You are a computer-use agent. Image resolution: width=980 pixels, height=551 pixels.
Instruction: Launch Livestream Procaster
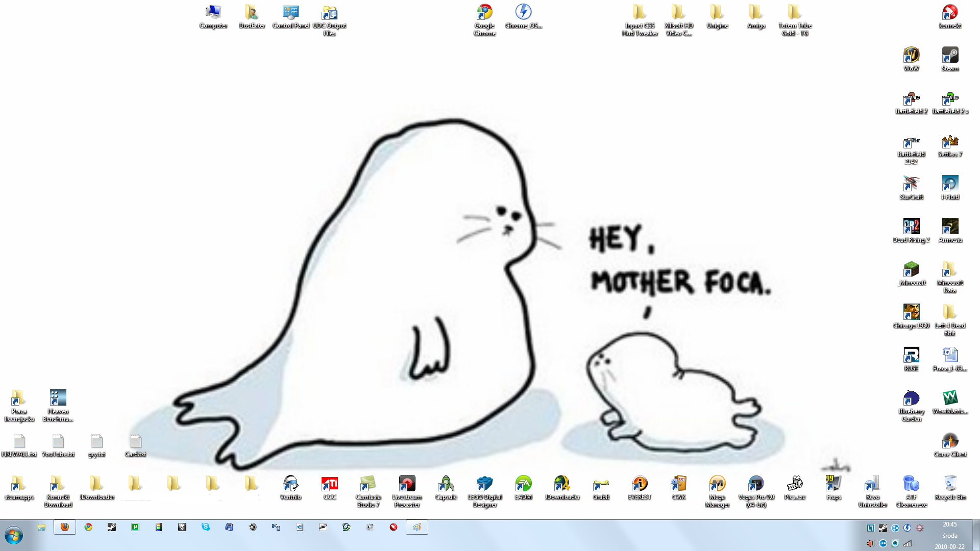(x=407, y=492)
